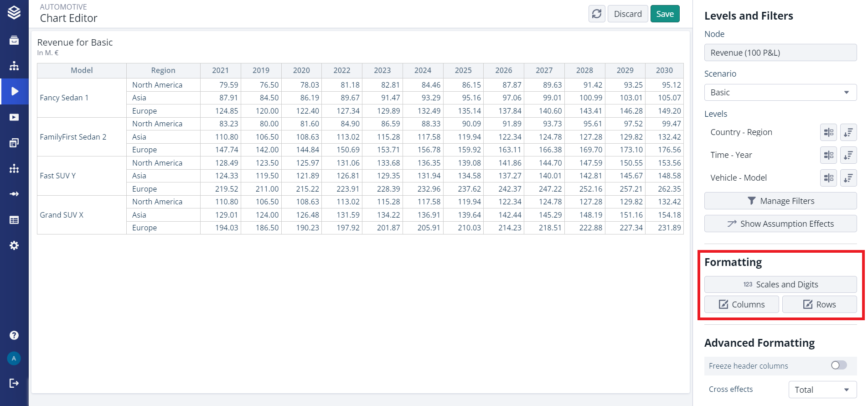Click the logout icon in sidebar
Screen dimensions: 868x406
14,383
